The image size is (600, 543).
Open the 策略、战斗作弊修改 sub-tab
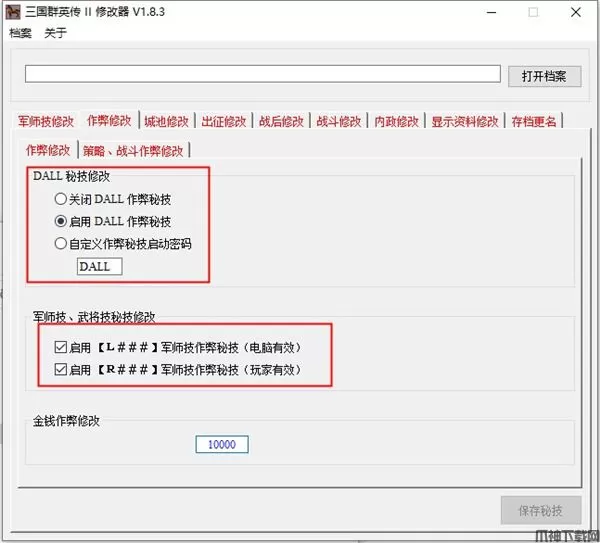[133, 150]
